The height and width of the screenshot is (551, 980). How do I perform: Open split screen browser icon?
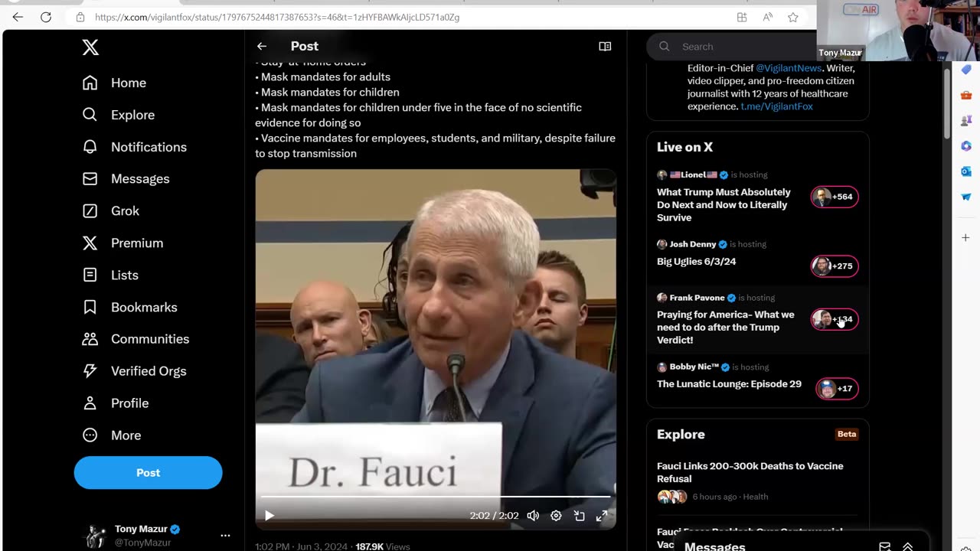(741, 17)
